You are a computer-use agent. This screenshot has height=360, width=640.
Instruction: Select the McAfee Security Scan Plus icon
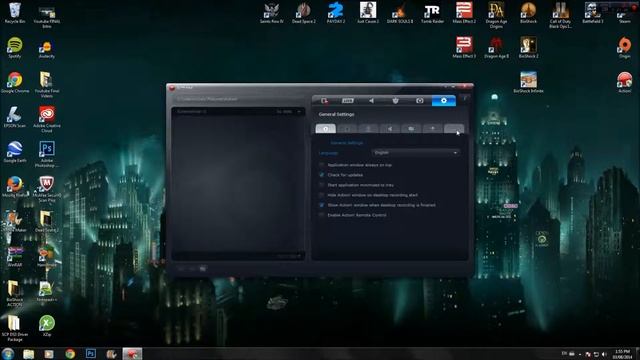(x=47, y=189)
